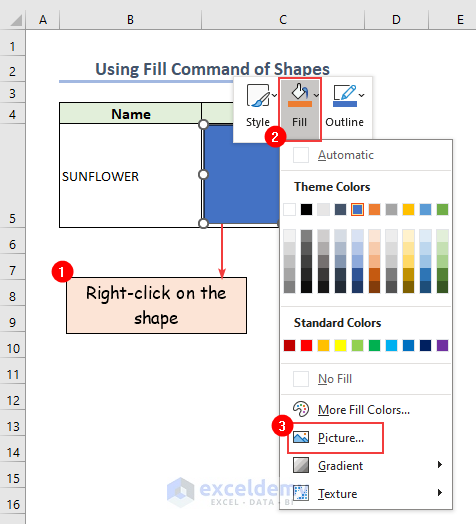The width and height of the screenshot is (476, 524).
Task: Select column B header
Action: (130, 20)
